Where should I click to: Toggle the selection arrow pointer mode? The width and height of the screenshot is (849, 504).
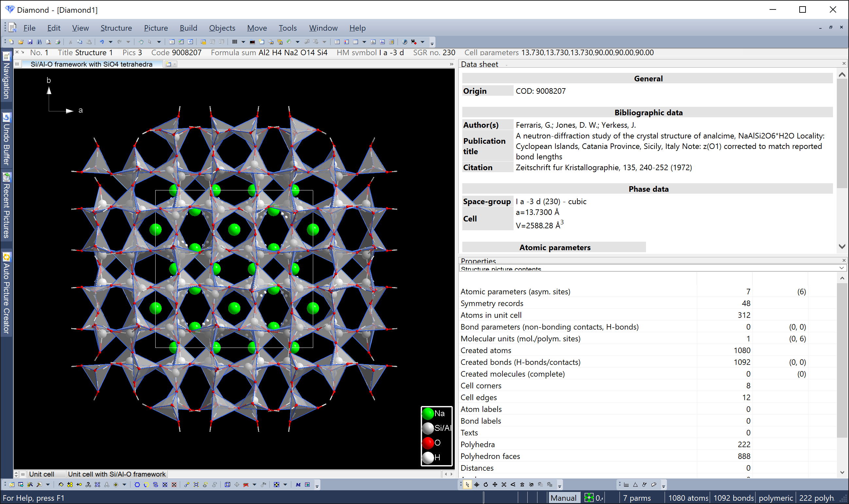click(467, 485)
